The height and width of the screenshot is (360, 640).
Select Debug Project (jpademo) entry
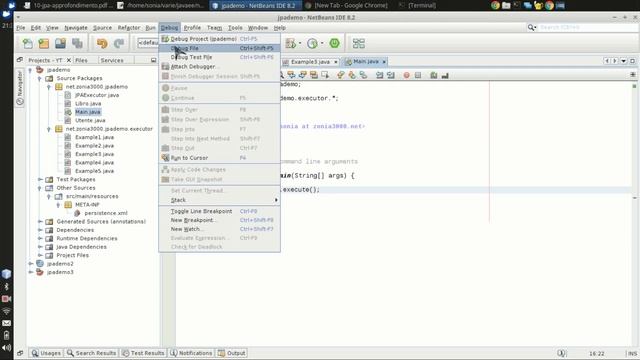pos(219,39)
